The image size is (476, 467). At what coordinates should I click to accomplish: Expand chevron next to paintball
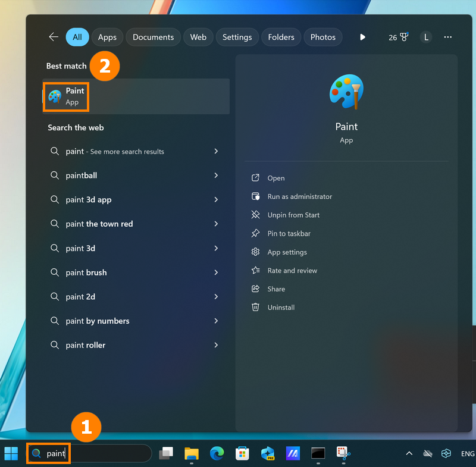pyautogui.click(x=216, y=175)
